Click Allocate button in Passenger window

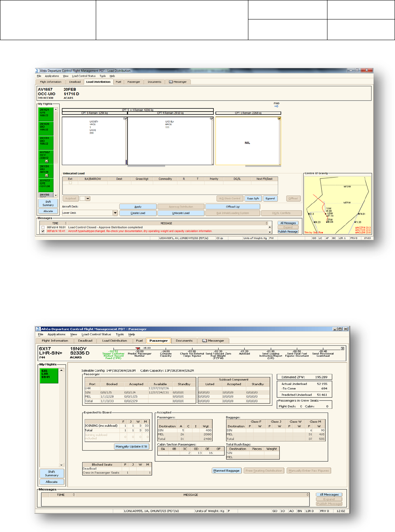[x=52, y=482]
